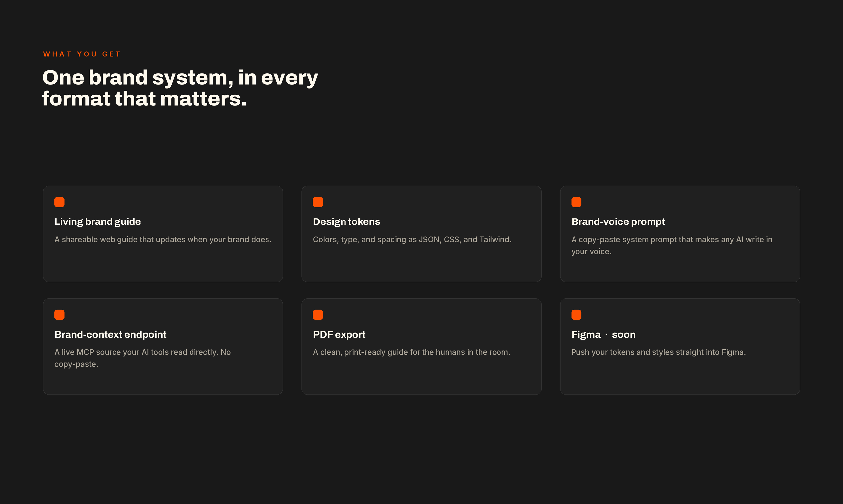Click the copy-paste system prompt description

point(672,246)
